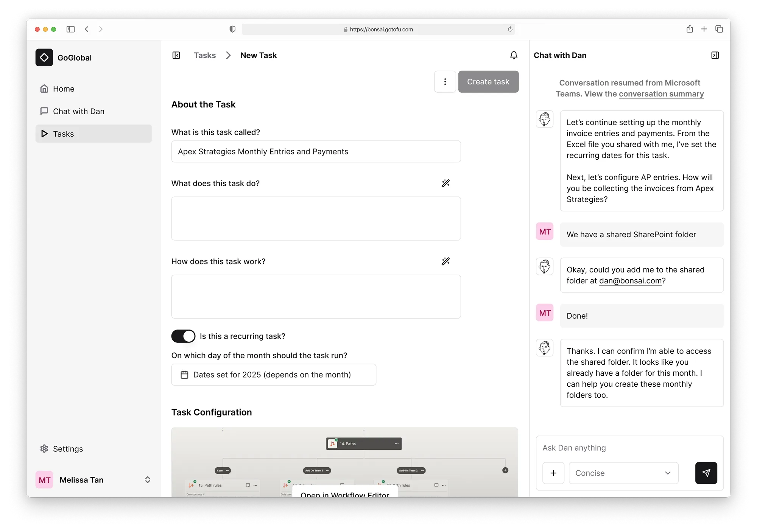
Task: Open the recurring dates picker field
Action: pos(274,375)
